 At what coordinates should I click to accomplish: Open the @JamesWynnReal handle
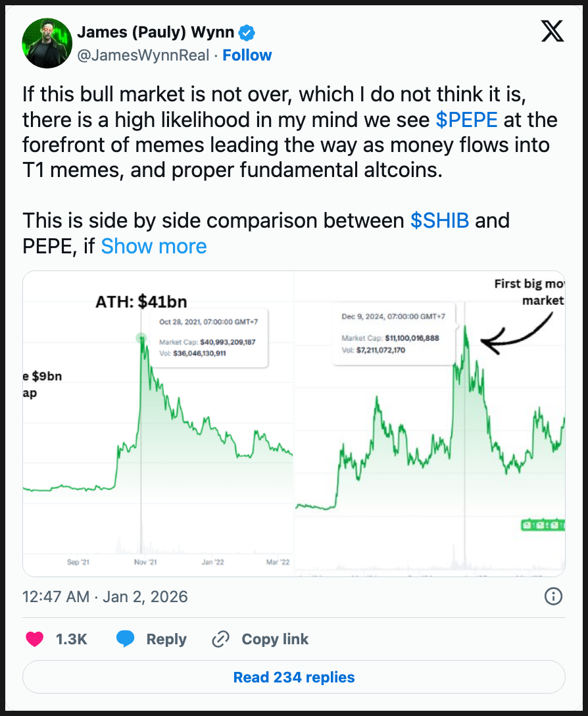[x=143, y=55]
